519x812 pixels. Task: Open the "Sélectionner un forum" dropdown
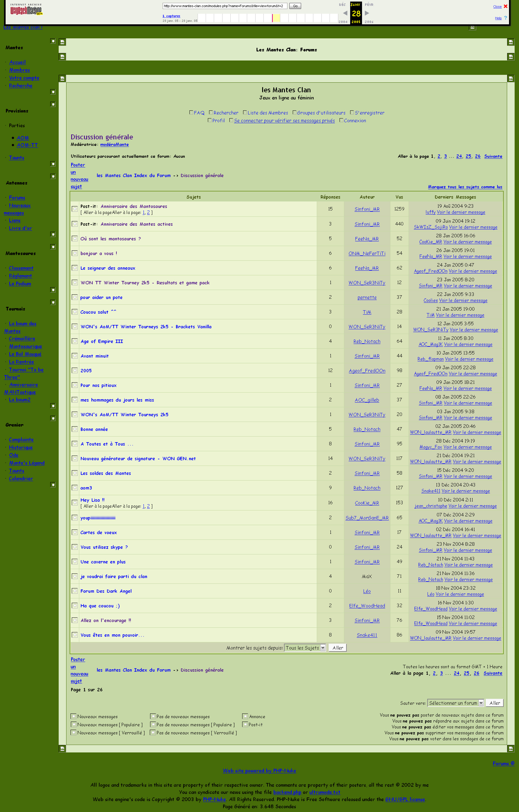(455, 703)
